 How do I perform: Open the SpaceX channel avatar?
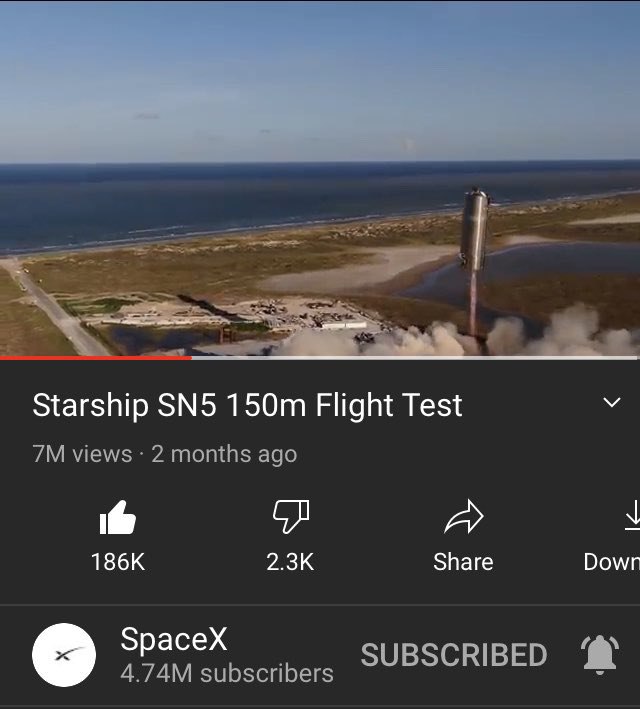click(64, 655)
